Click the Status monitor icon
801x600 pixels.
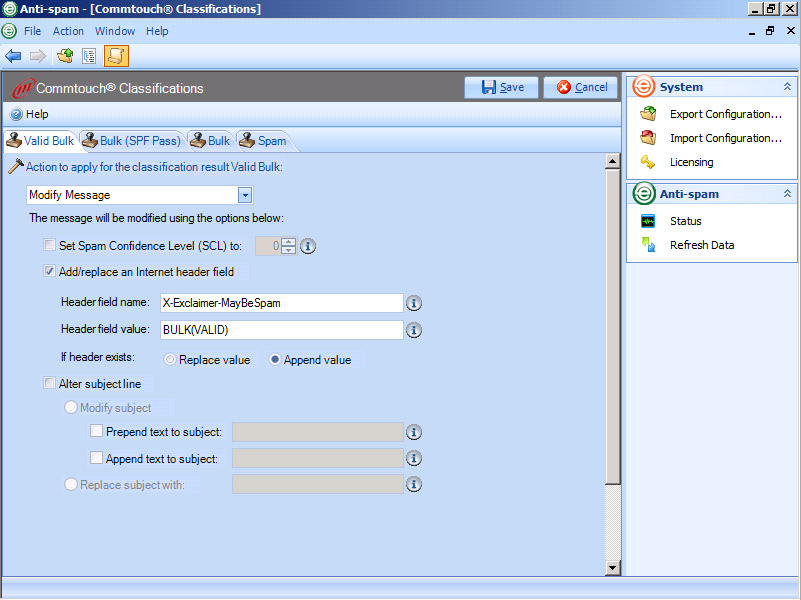648,221
